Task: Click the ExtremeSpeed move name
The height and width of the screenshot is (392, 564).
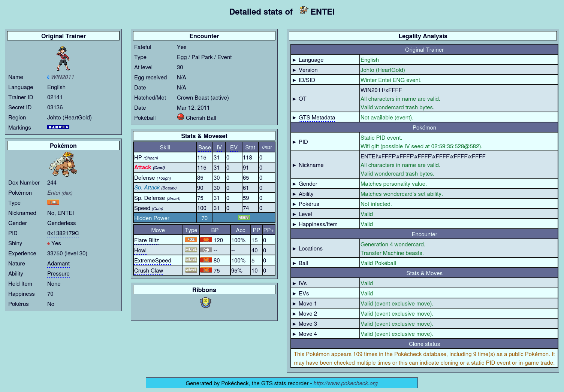Action: coord(153,261)
